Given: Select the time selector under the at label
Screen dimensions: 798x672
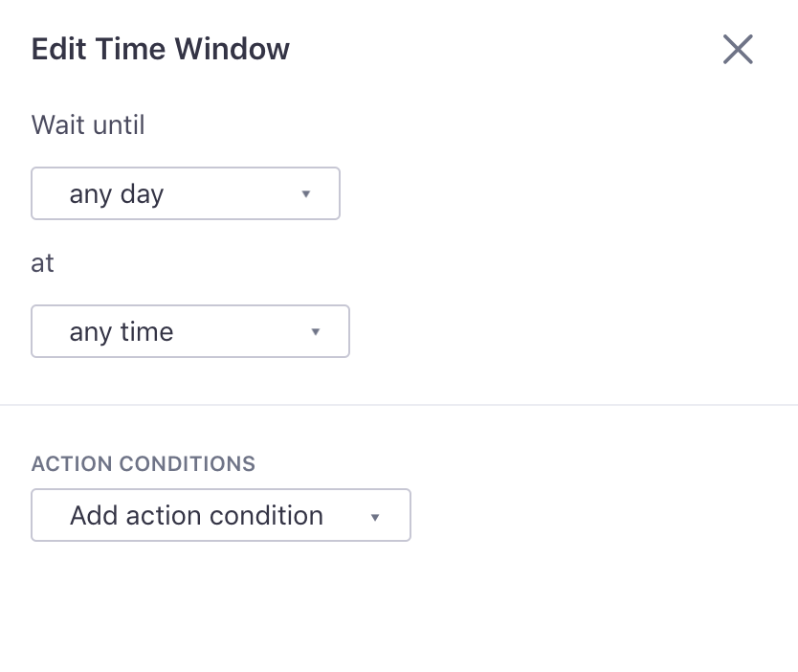Looking at the screenshot, I should click(x=190, y=331).
